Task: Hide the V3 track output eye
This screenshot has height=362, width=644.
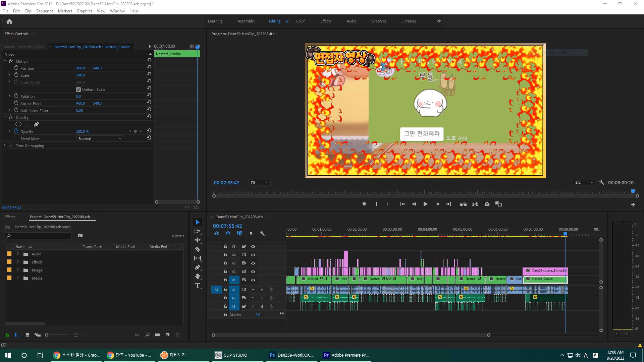Action: (253, 263)
